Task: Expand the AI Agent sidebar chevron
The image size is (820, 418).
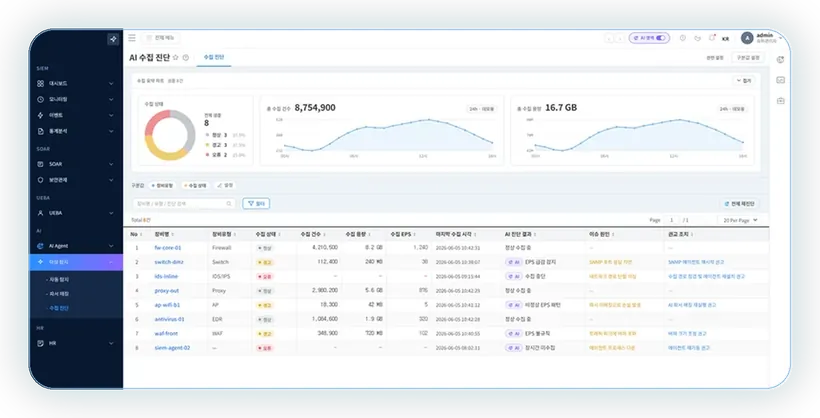Action: (x=111, y=246)
